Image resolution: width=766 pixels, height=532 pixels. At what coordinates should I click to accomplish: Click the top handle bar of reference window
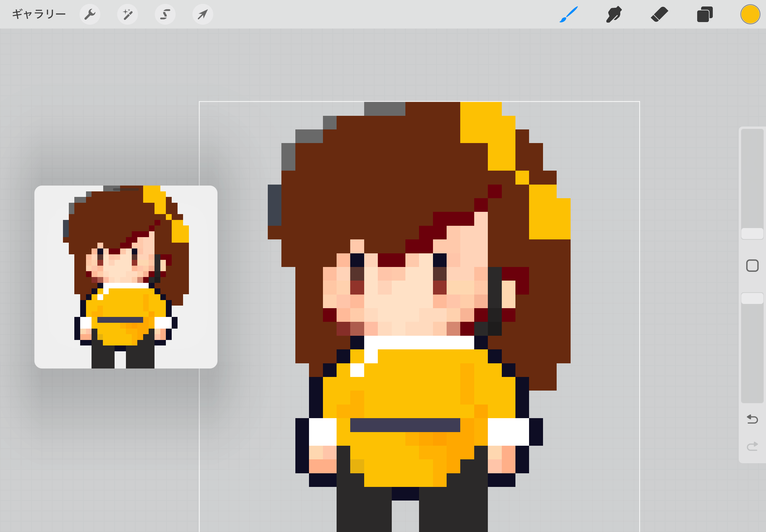coord(126,189)
